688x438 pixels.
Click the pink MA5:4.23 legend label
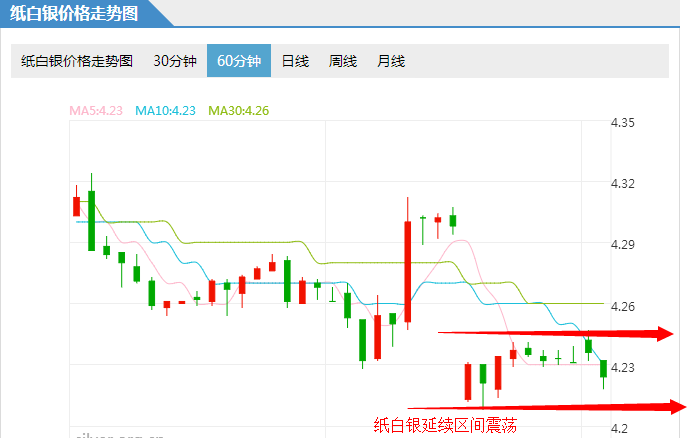(95, 110)
